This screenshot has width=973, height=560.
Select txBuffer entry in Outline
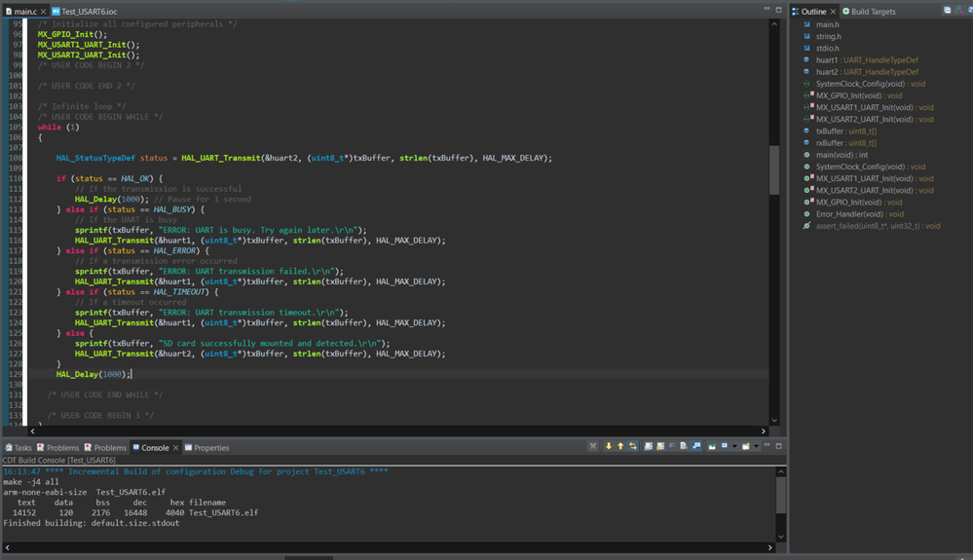point(845,131)
